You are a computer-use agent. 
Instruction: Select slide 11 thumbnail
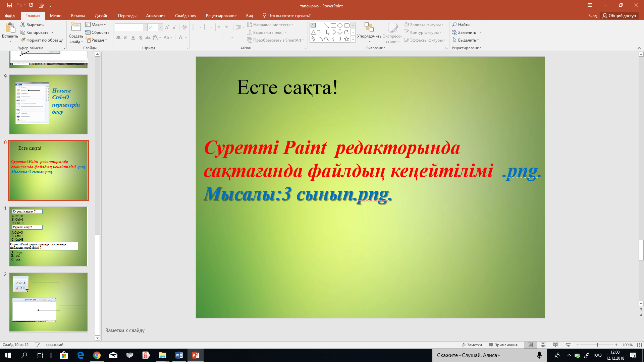click(48, 236)
